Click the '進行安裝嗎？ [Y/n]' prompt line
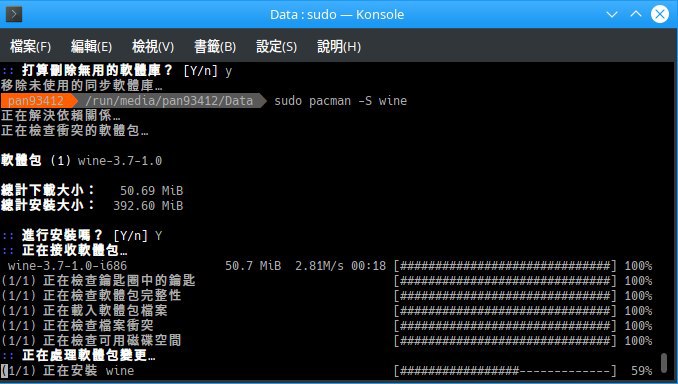The image size is (678, 384). pos(82,236)
